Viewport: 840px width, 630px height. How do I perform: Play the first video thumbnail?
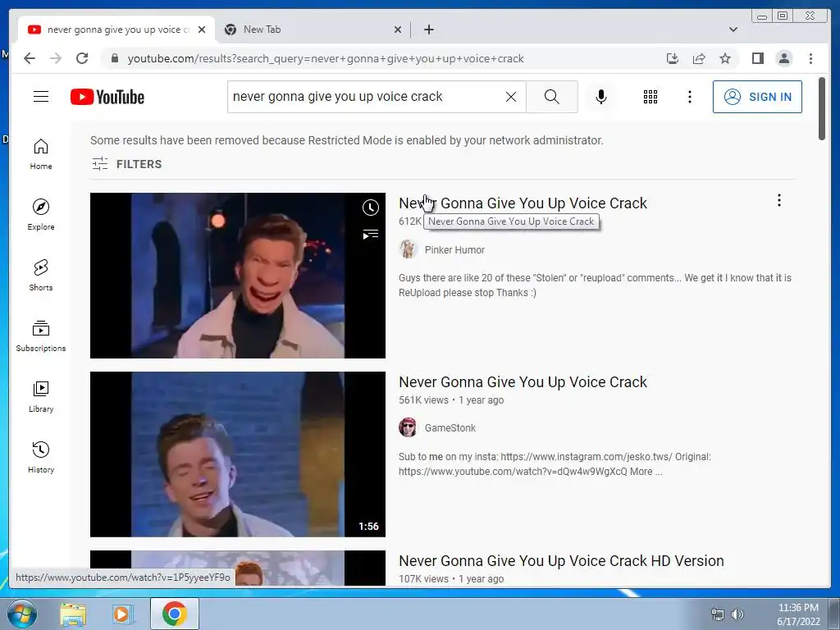237,276
